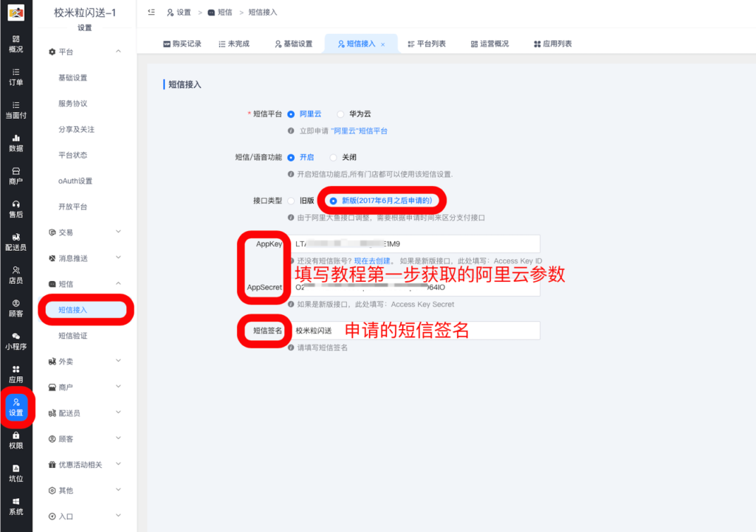Expand the 消息推送 menu section
The height and width of the screenshot is (532, 756).
pyautogui.click(x=80, y=259)
